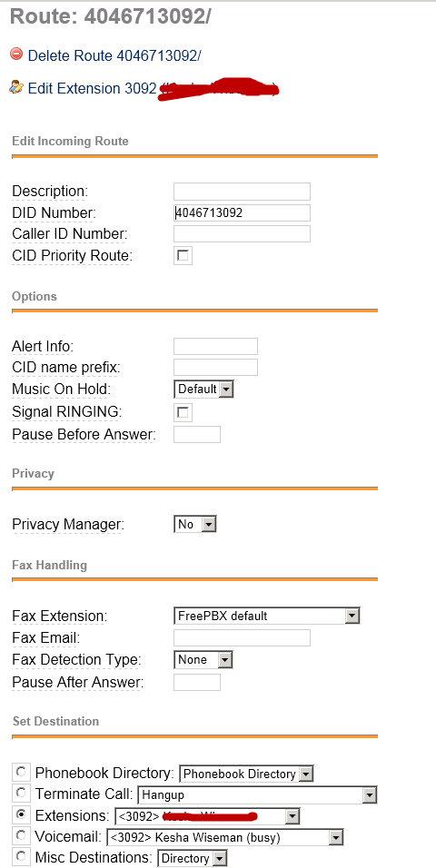Open the Terminate Call Hangup dropdown

click(x=258, y=795)
